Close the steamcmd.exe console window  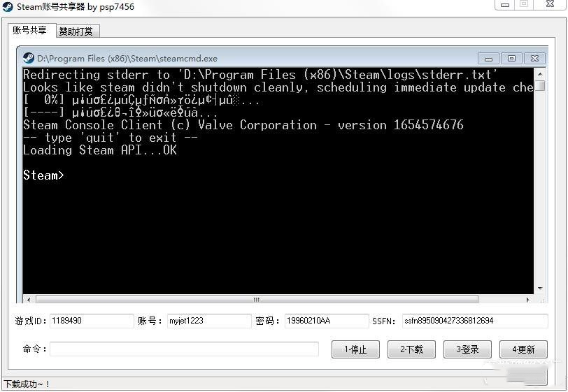point(534,58)
